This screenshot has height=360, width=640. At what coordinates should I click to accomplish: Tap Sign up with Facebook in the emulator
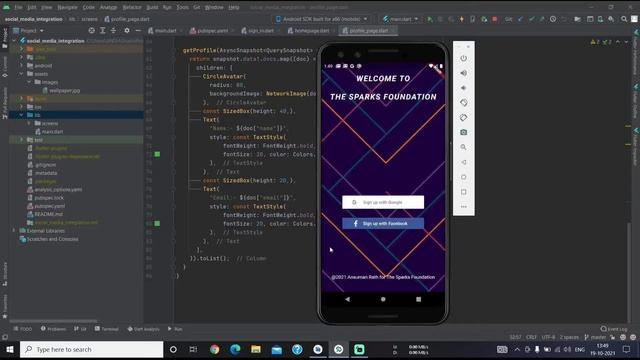click(x=383, y=224)
